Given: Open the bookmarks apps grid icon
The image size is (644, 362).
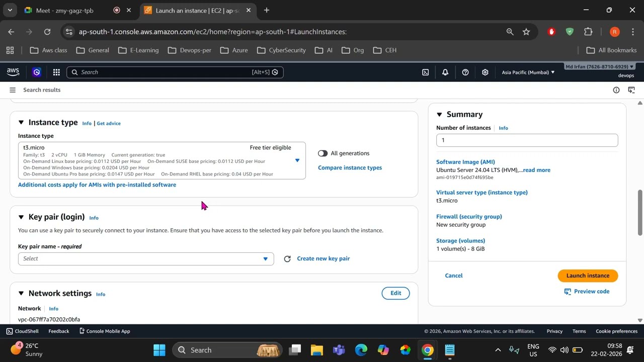Looking at the screenshot, I should (x=10, y=50).
